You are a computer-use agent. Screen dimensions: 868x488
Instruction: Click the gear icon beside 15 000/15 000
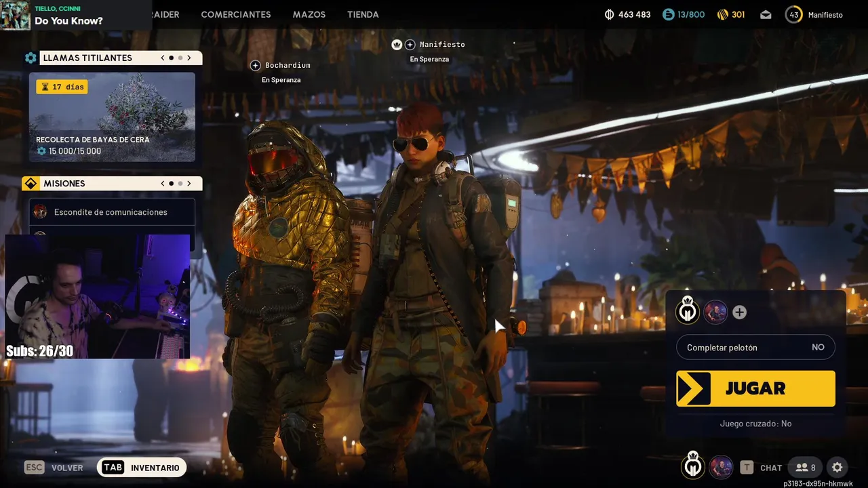coord(41,151)
